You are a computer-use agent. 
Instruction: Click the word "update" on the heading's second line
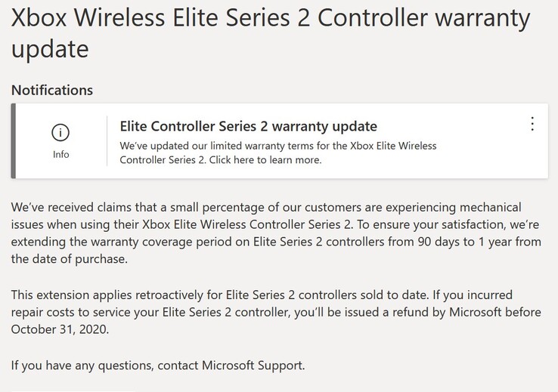50,48
